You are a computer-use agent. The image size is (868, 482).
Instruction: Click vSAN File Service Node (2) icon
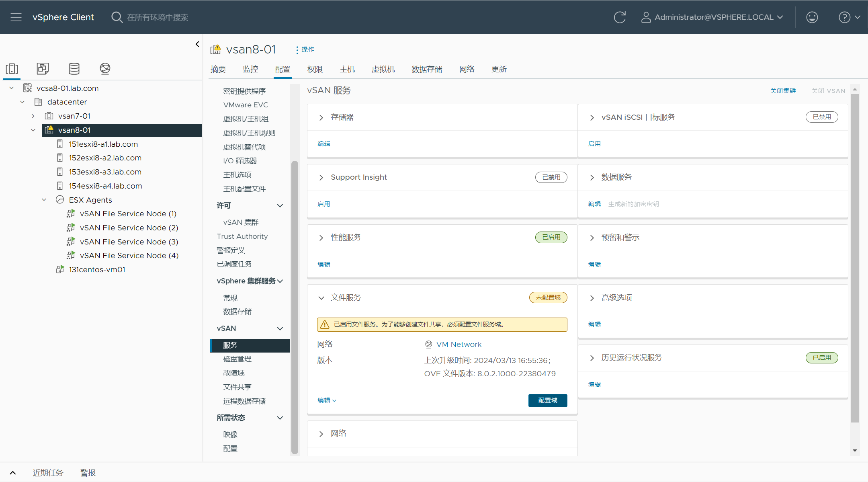(71, 228)
